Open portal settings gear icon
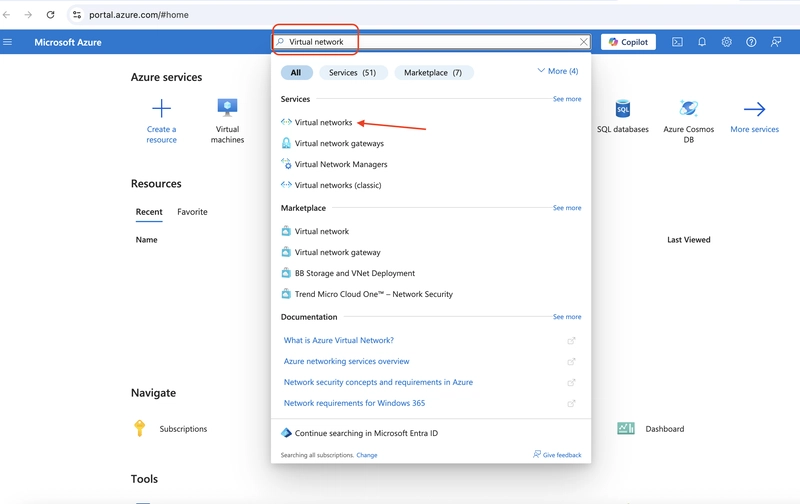The image size is (800, 504). click(727, 42)
